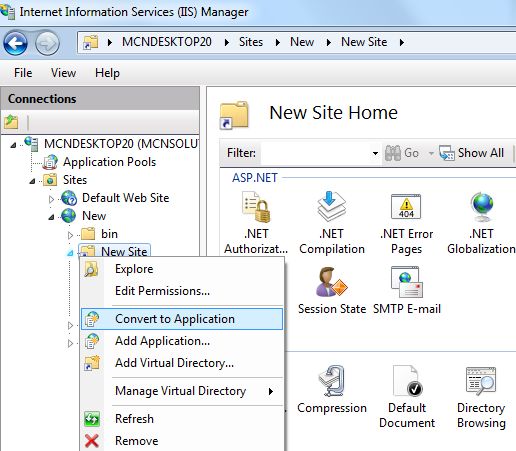Click the Connections panel header
The image size is (516, 451).
click(x=100, y=99)
